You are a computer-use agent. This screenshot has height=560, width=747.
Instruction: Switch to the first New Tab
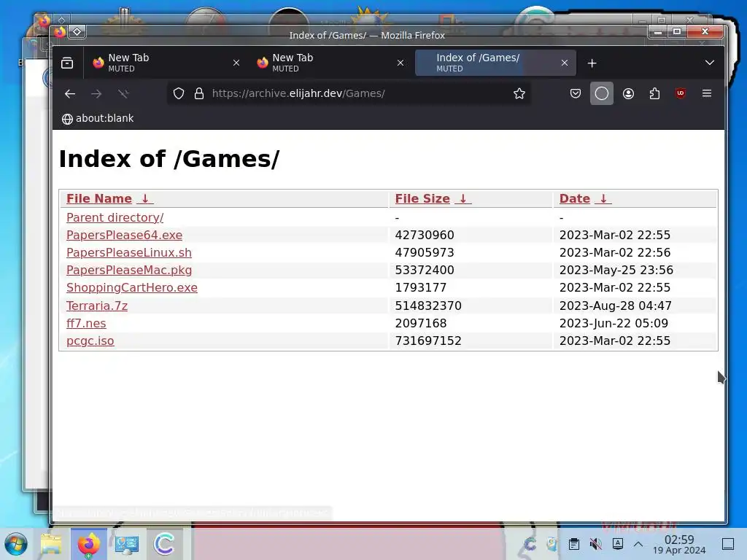167,63
